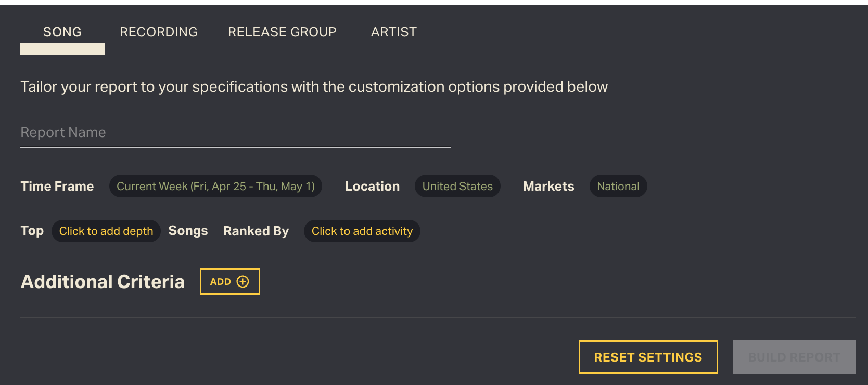Viewport: 868px width, 385px height.
Task: Click the Songs label after depth
Action: [188, 231]
